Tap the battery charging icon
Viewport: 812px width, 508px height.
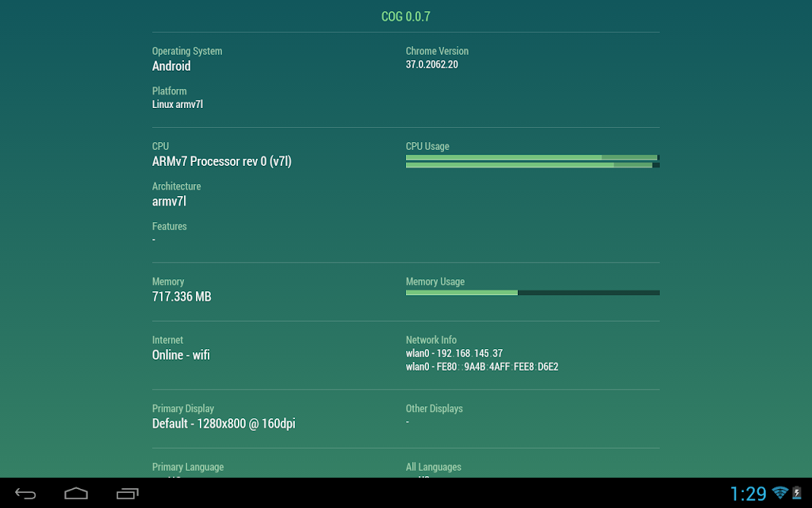pyautogui.click(x=797, y=492)
